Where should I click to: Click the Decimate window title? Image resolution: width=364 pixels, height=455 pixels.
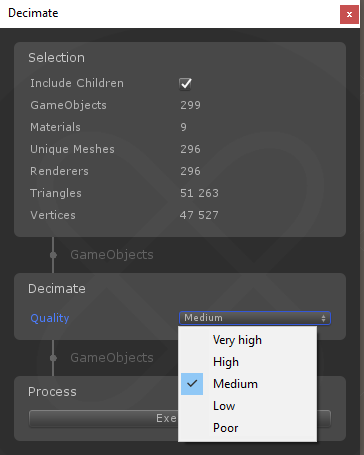(33, 13)
